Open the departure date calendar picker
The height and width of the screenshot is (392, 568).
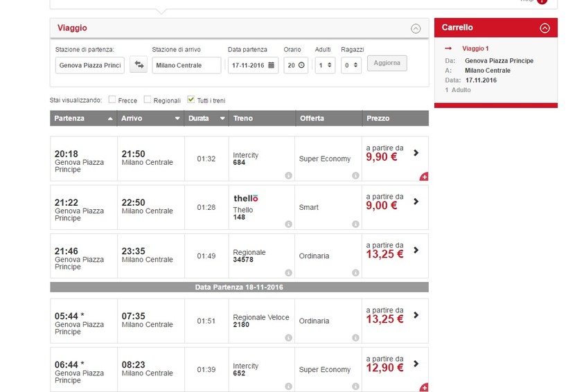click(272, 65)
